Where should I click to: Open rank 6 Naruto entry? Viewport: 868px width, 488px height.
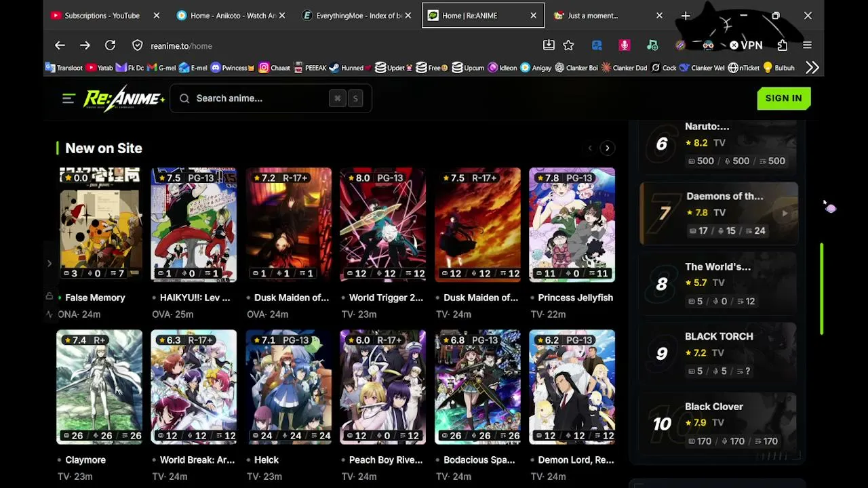point(719,146)
